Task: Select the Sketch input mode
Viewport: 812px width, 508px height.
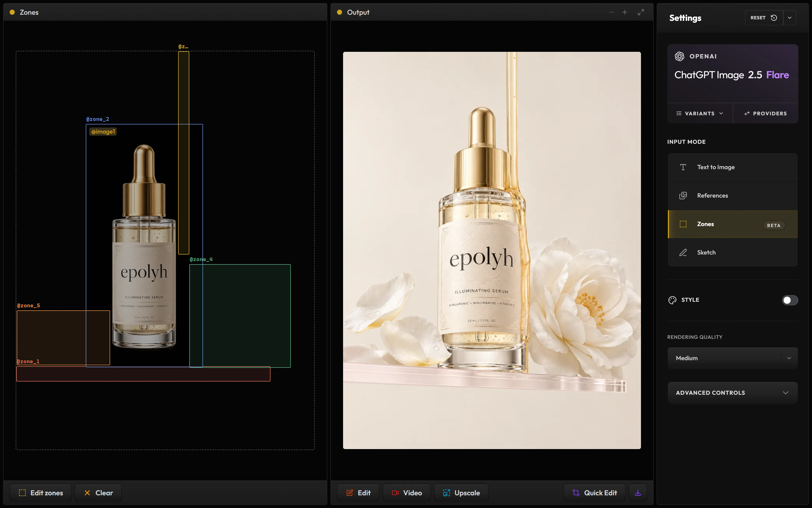Action: pos(733,253)
